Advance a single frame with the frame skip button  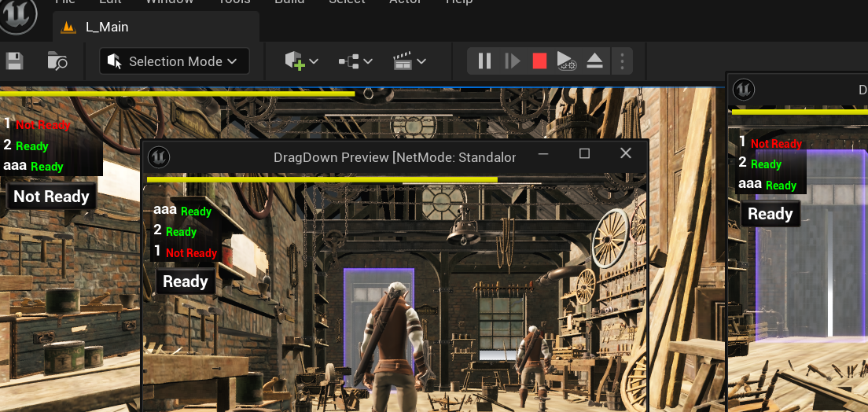512,61
